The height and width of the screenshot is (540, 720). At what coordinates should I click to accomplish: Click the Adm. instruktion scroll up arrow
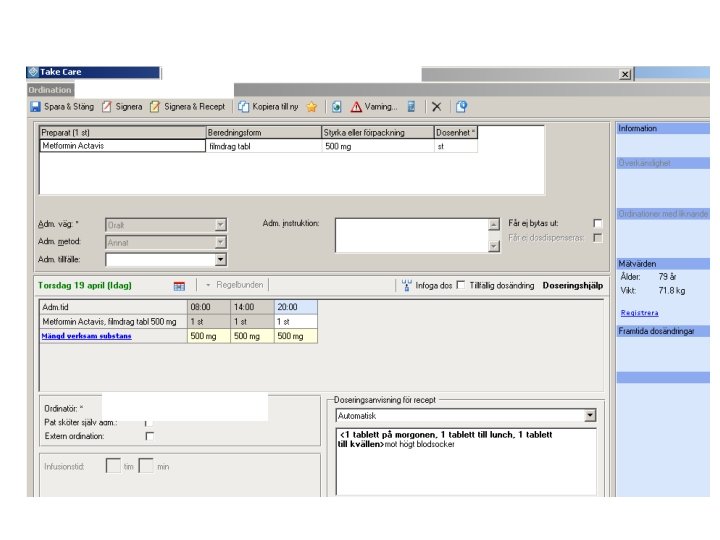(494, 225)
